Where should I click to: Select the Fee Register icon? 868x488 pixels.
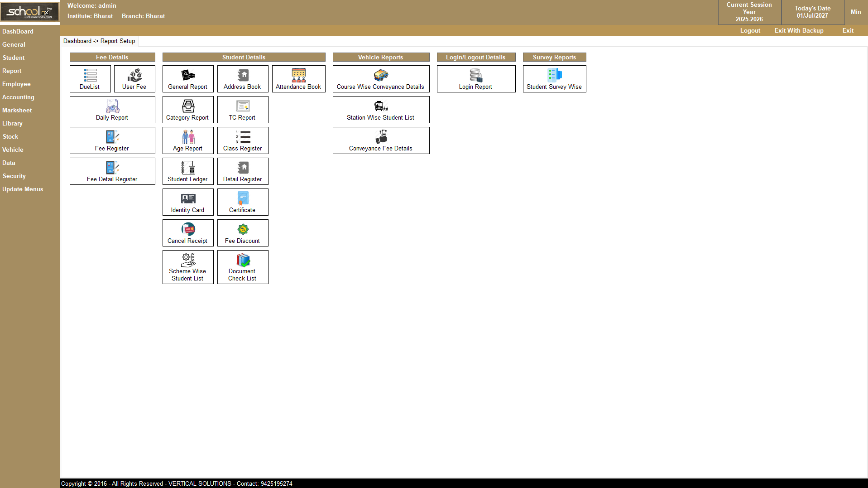(x=112, y=137)
